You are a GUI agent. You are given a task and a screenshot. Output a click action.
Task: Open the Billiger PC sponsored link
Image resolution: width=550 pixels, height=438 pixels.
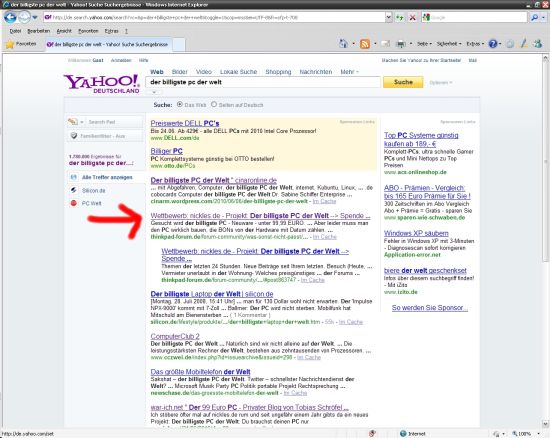(x=167, y=151)
